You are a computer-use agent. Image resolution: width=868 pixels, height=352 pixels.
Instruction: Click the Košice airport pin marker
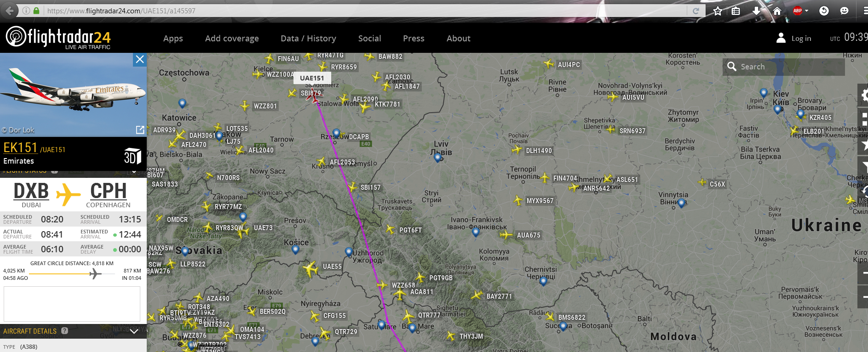(x=295, y=250)
